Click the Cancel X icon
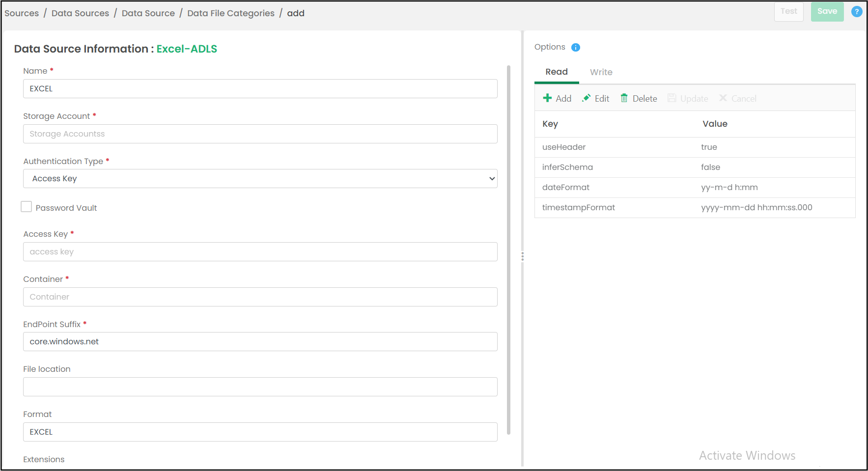This screenshot has height=471, width=868. (x=723, y=98)
